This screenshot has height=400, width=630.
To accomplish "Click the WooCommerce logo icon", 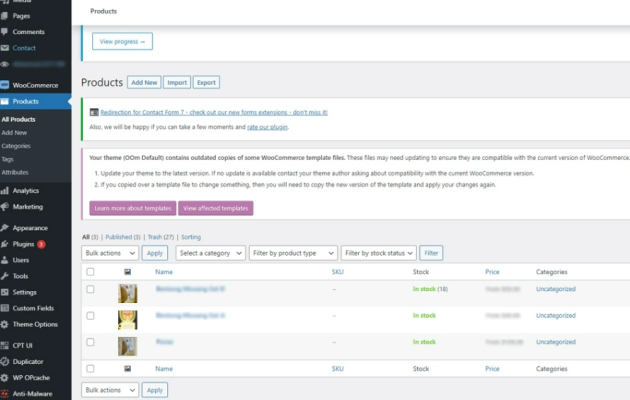I will 4,85.
